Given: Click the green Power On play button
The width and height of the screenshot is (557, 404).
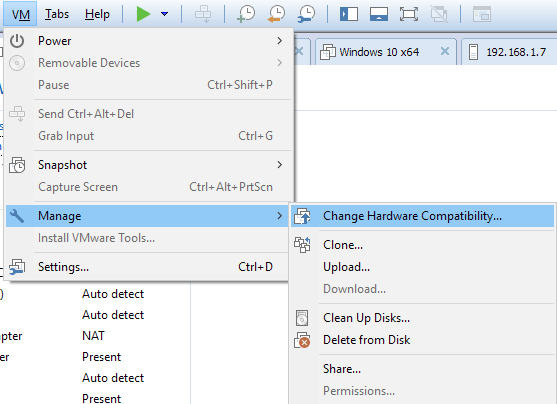Looking at the screenshot, I should click(144, 14).
